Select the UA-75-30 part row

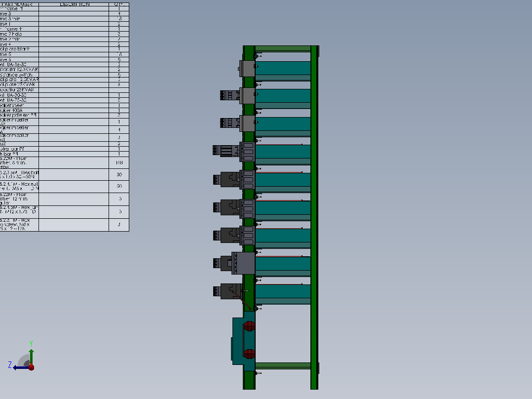click(65, 100)
